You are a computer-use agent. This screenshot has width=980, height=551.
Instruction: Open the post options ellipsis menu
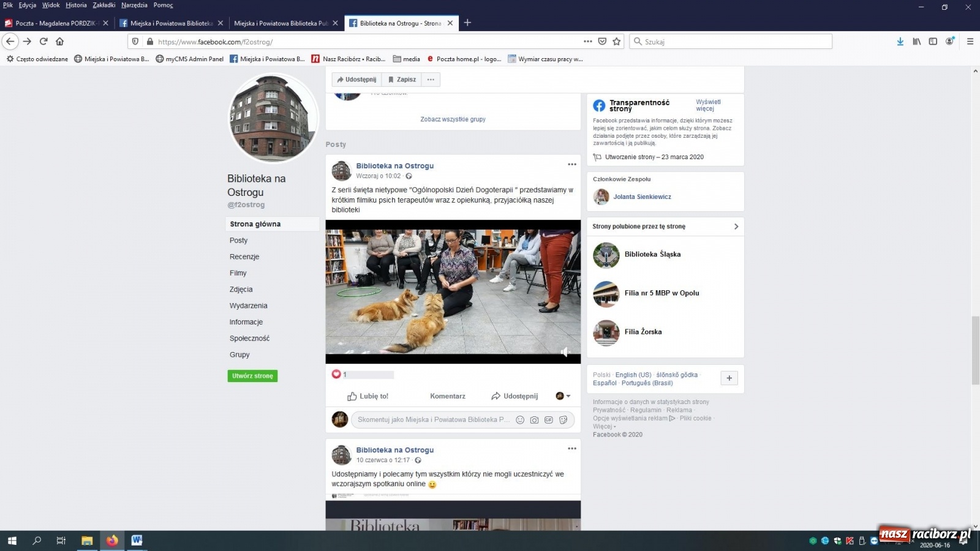pyautogui.click(x=572, y=164)
